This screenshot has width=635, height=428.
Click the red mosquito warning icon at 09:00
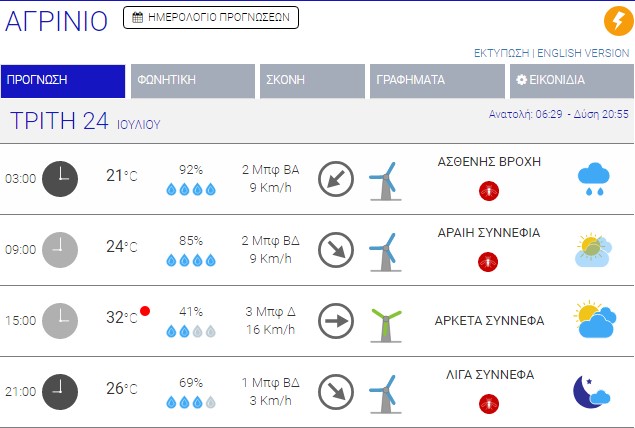[x=489, y=261]
